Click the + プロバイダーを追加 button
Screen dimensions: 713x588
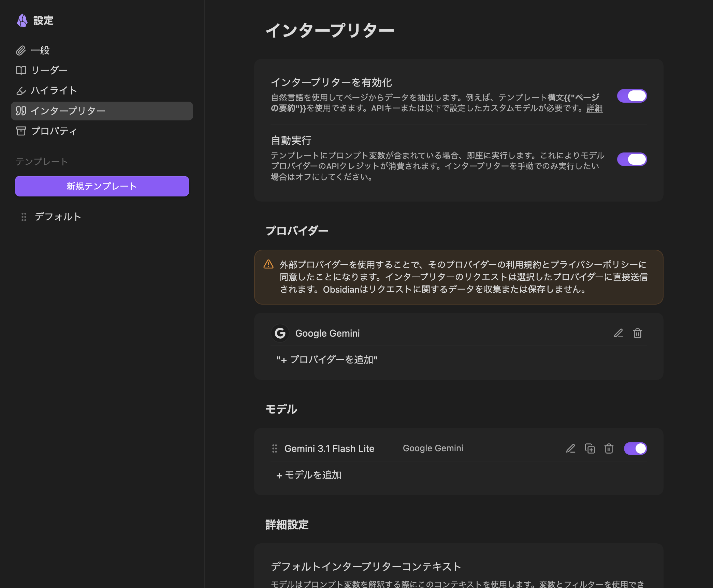pyautogui.click(x=327, y=359)
